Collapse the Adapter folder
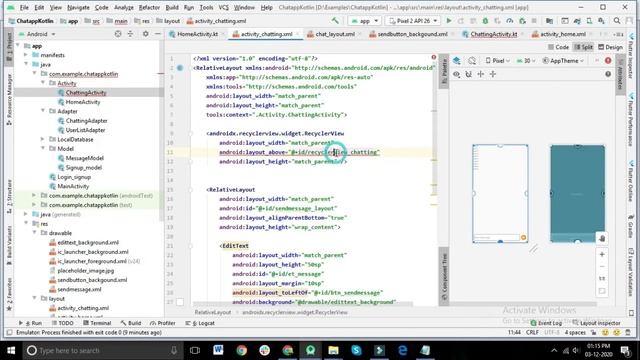Viewport: 640px width, 360px height. pyautogui.click(x=43, y=111)
